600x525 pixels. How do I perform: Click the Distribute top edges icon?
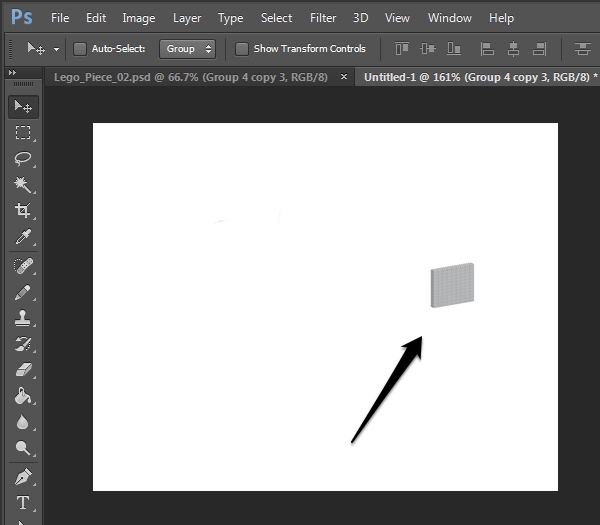pos(582,49)
